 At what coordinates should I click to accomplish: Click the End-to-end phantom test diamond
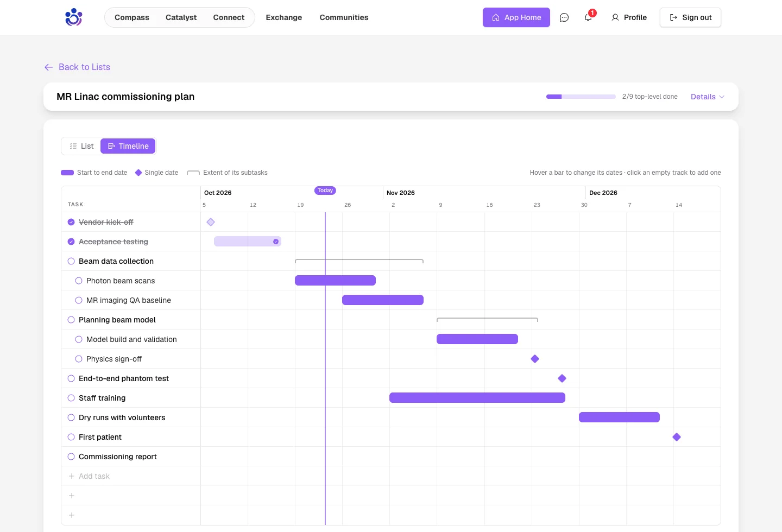pos(562,378)
